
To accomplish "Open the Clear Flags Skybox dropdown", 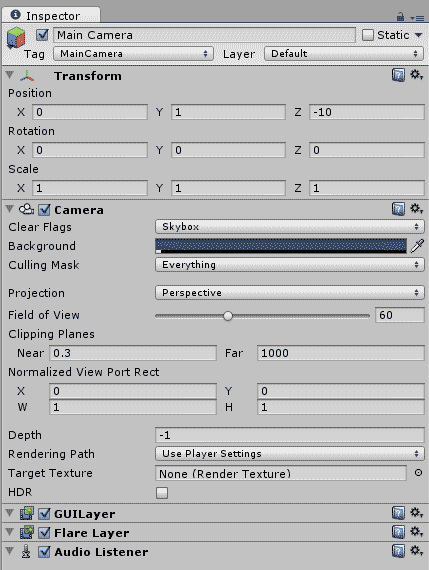I will (x=290, y=226).
